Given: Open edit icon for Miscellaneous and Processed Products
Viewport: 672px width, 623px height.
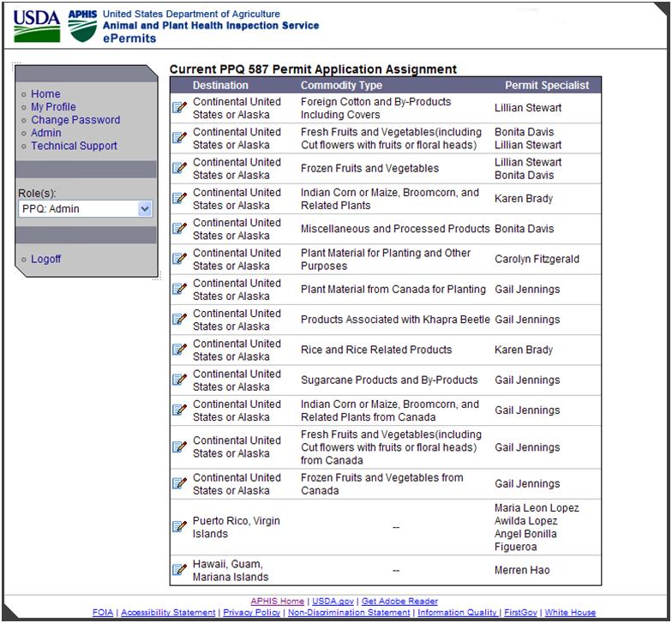Looking at the screenshot, I should point(180,229).
